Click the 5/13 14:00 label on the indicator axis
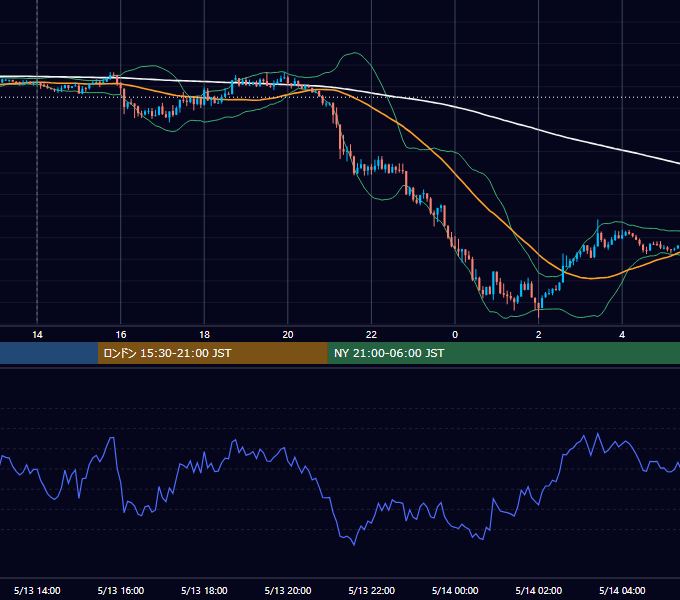Screen dimensions: 680x600 [x=37, y=590]
